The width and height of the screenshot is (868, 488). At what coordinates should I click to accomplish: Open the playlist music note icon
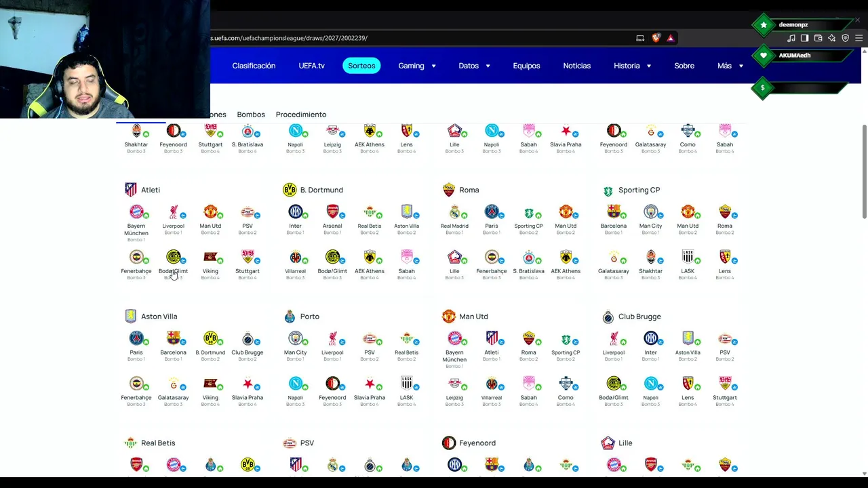(x=791, y=38)
